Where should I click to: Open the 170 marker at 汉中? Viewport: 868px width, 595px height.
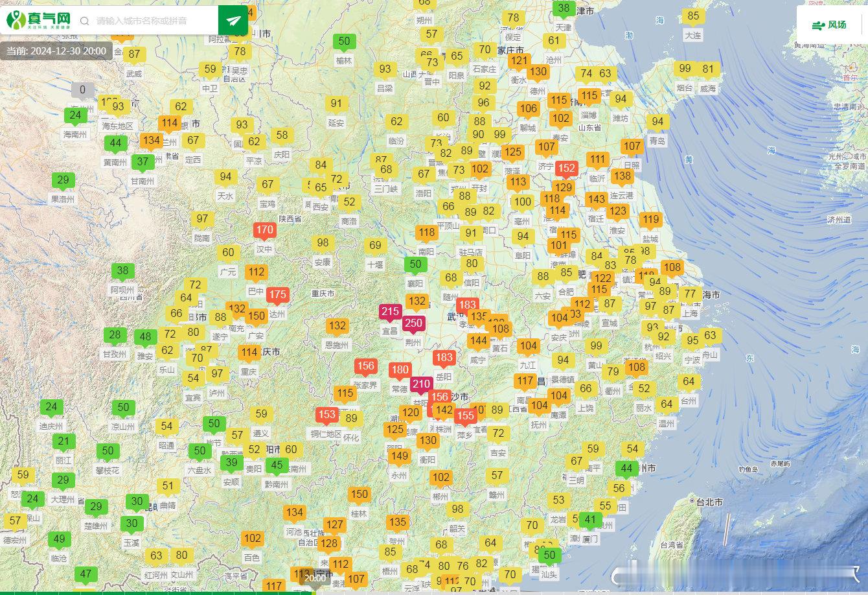click(264, 229)
